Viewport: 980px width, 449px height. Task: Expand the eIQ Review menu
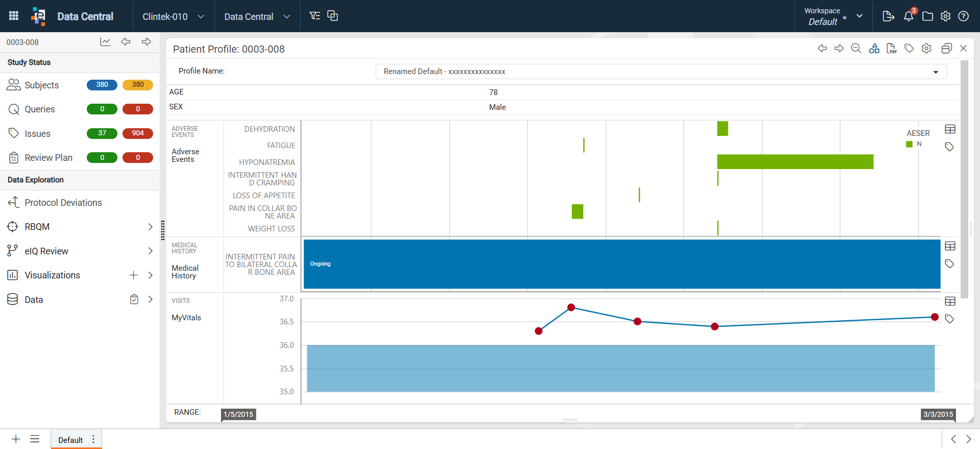150,251
